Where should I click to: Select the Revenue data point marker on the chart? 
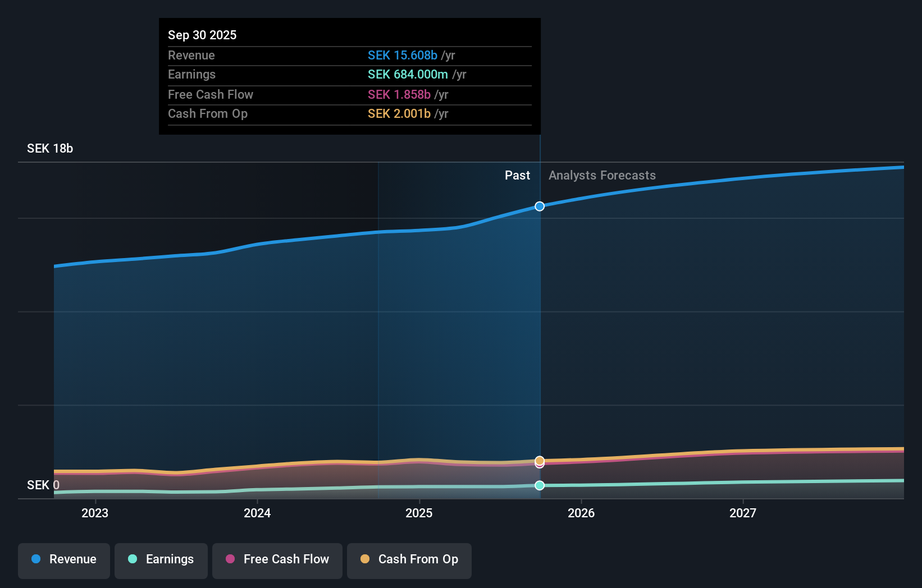click(x=540, y=206)
